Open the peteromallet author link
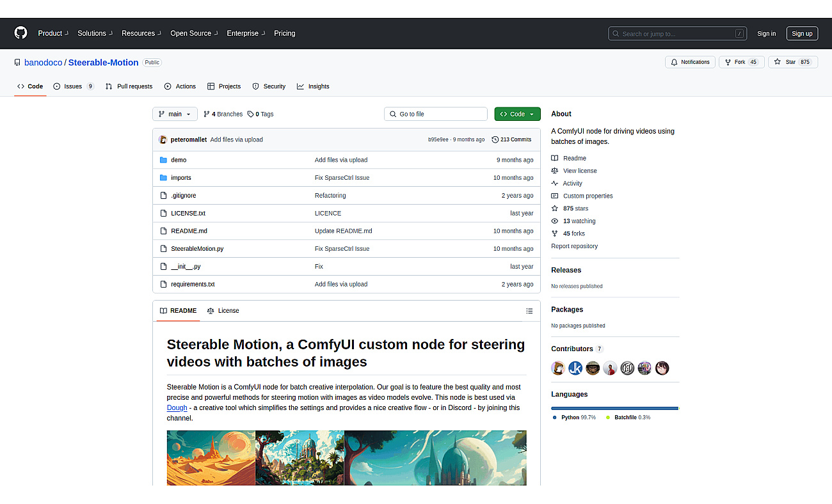This screenshot has width=832, height=504. [x=189, y=139]
